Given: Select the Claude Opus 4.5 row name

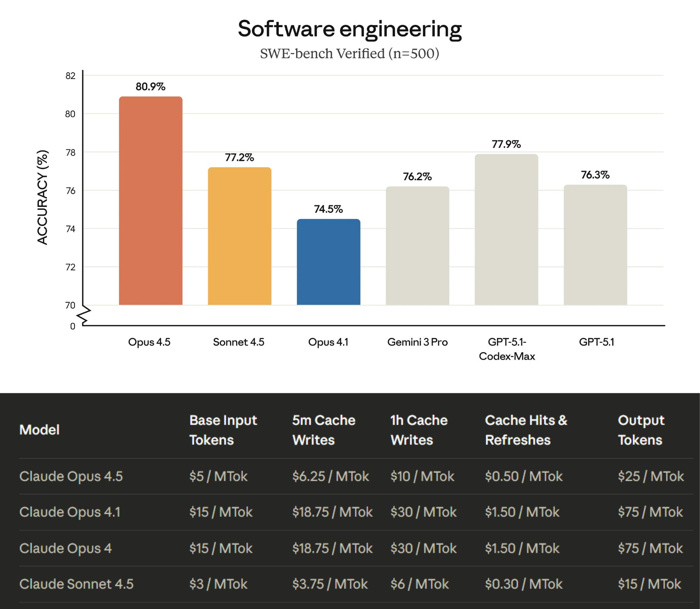Looking at the screenshot, I should point(71,476).
